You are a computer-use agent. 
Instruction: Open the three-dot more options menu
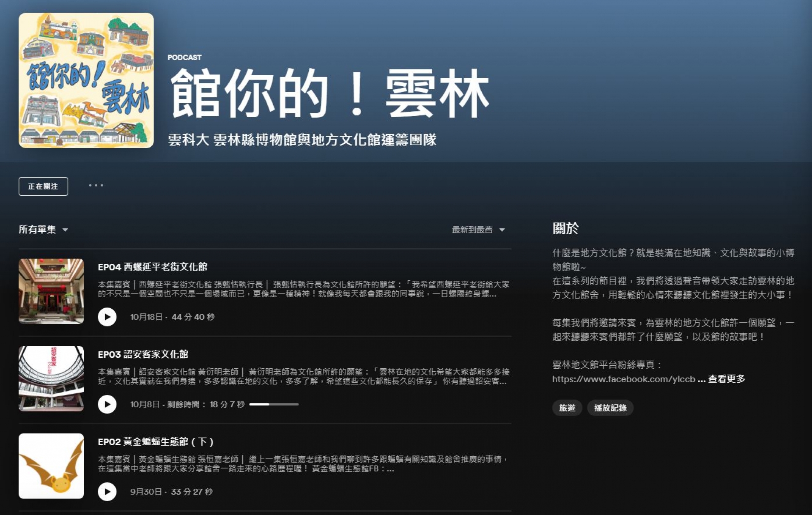pyautogui.click(x=96, y=186)
